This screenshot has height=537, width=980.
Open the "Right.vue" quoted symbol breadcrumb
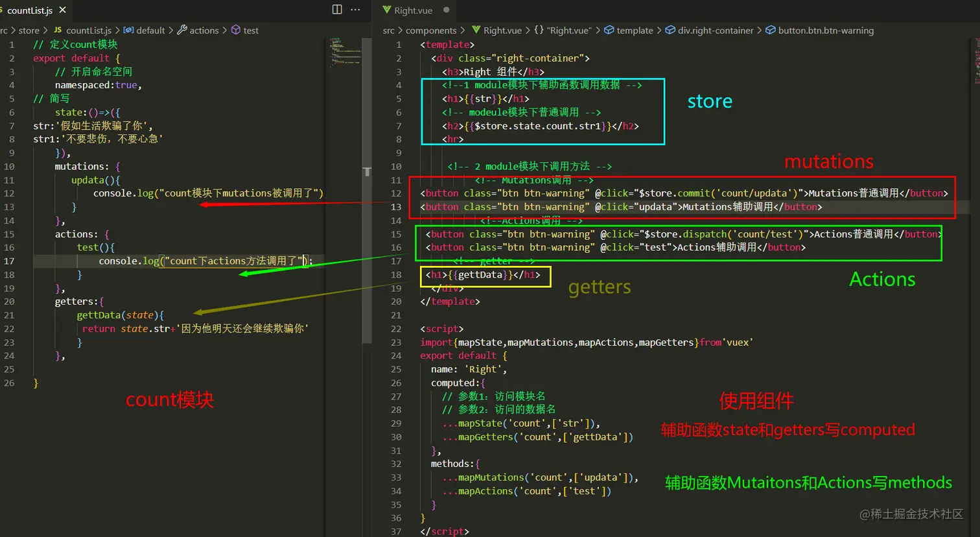pyautogui.click(x=569, y=30)
